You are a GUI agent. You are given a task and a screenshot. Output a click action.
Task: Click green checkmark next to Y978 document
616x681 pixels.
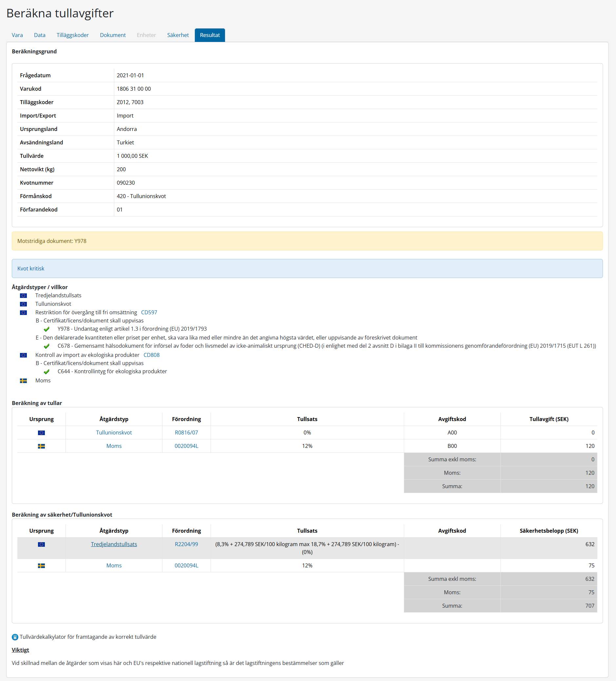(x=47, y=329)
